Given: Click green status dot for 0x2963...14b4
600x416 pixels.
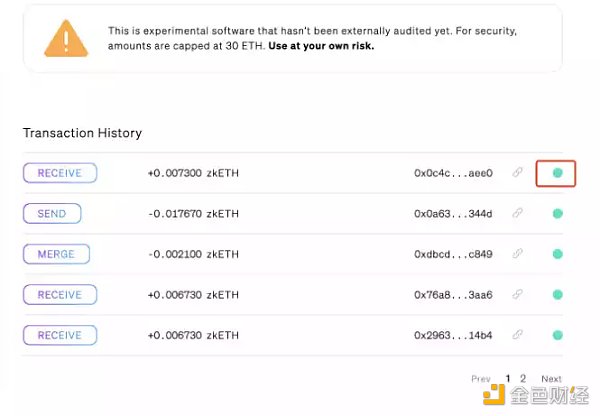Looking at the screenshot, I should coord(557,335).
